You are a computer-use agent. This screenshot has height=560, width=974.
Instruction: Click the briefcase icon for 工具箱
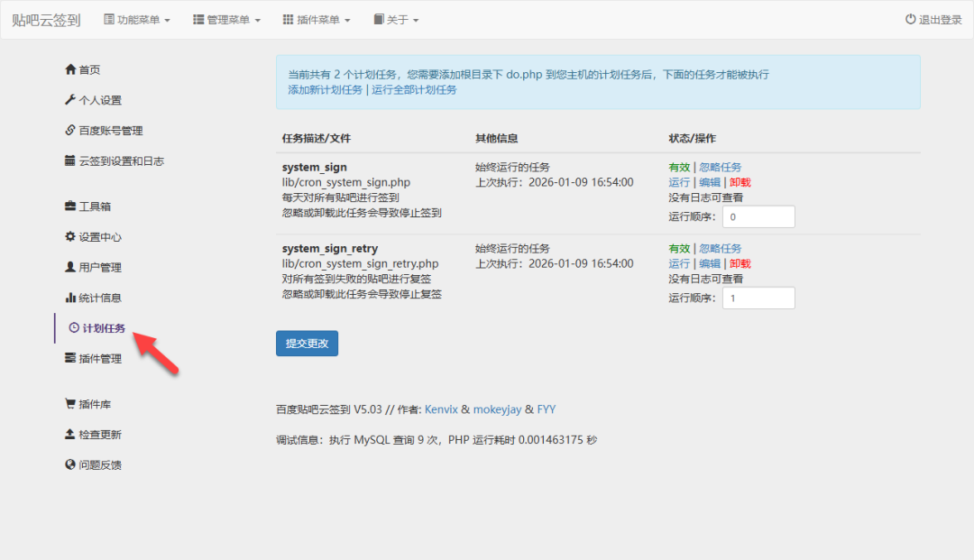70,207
